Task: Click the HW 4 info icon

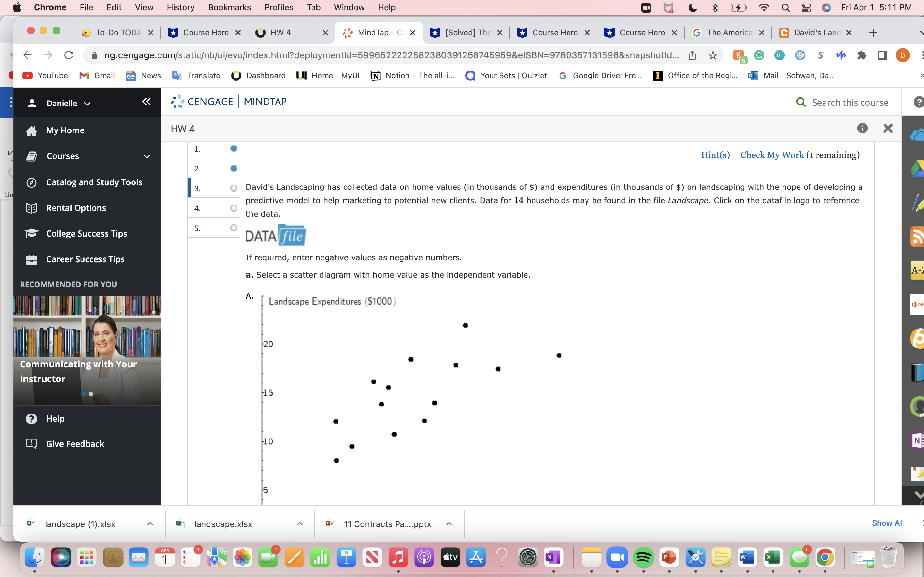Action: click(x=862, y=128)
